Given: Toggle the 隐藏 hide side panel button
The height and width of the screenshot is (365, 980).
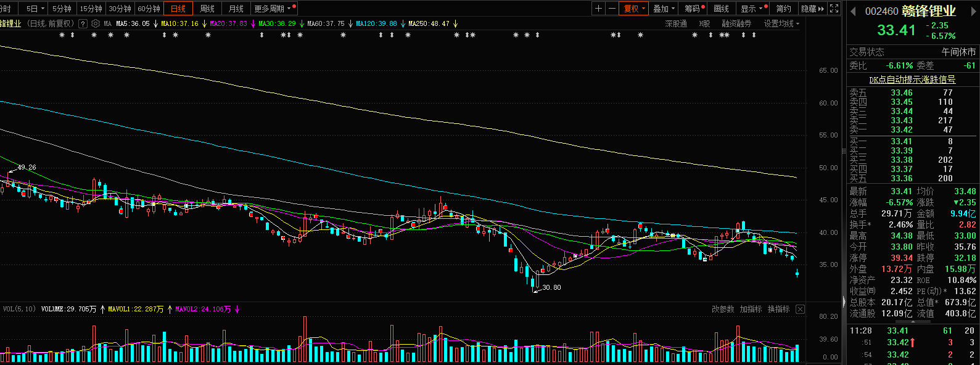Looking at the screenshot, I should pyautogui.click(x=812, y=9).
